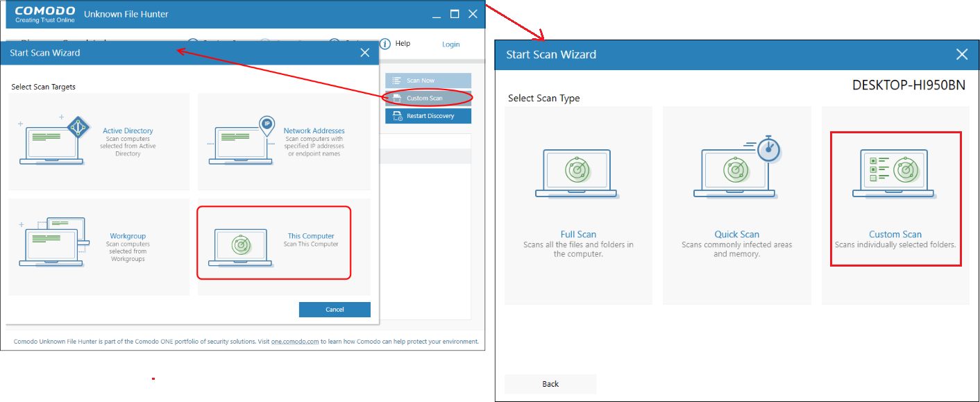This screenshot has width=980, height=402.
Task: Click the 'Select Scan Type' heading
Action: pos(543,99)
